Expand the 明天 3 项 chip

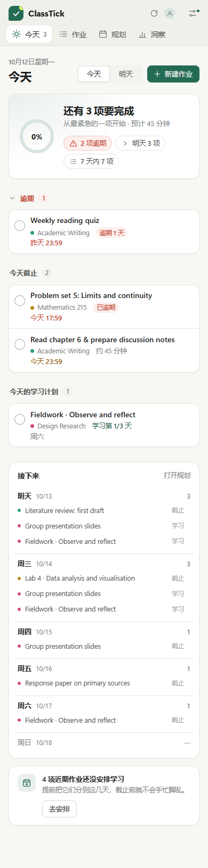140,143
